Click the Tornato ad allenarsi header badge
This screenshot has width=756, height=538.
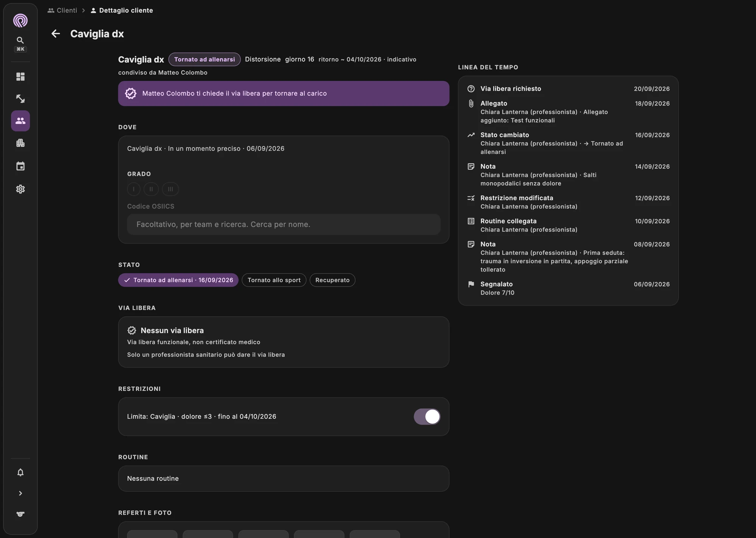pos(204,59)
